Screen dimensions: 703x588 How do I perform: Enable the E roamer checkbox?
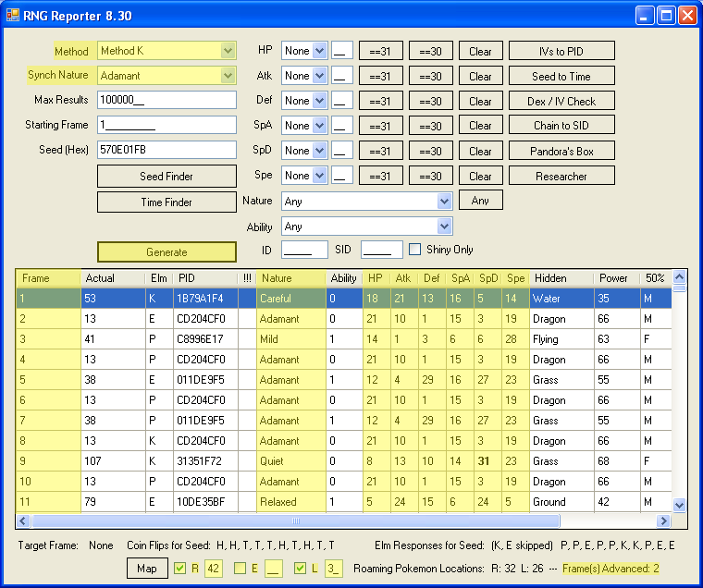(240, 569)
